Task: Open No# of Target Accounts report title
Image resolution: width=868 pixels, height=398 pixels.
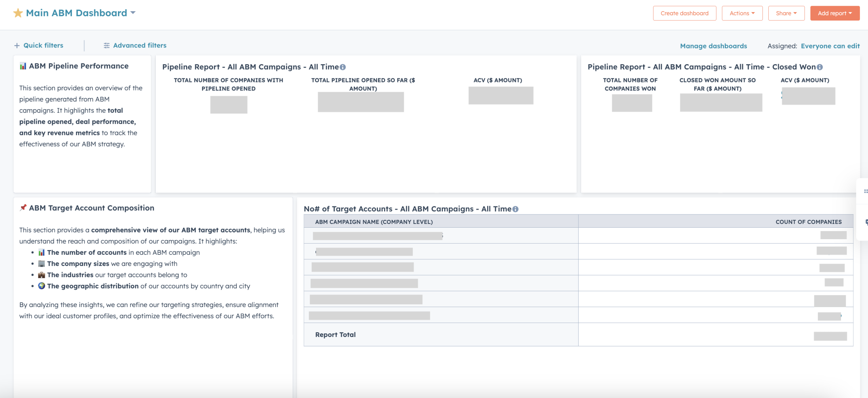Action: tap(408, 209)
